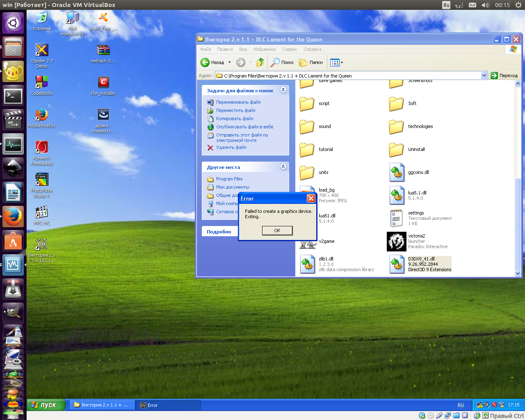Select the settings text document icon
Image resolution: width=525 pixels, height=420 pixels.
click(396, 218)
